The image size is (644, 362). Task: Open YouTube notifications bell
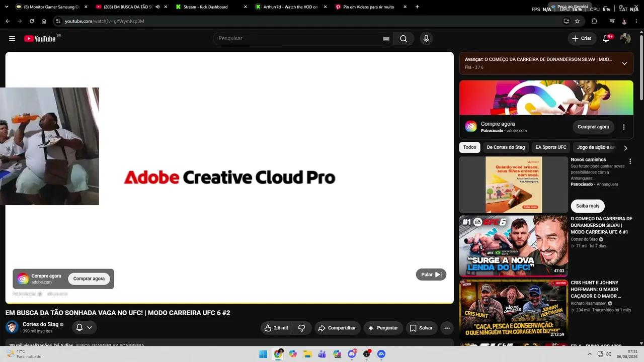tap(607, 39)
